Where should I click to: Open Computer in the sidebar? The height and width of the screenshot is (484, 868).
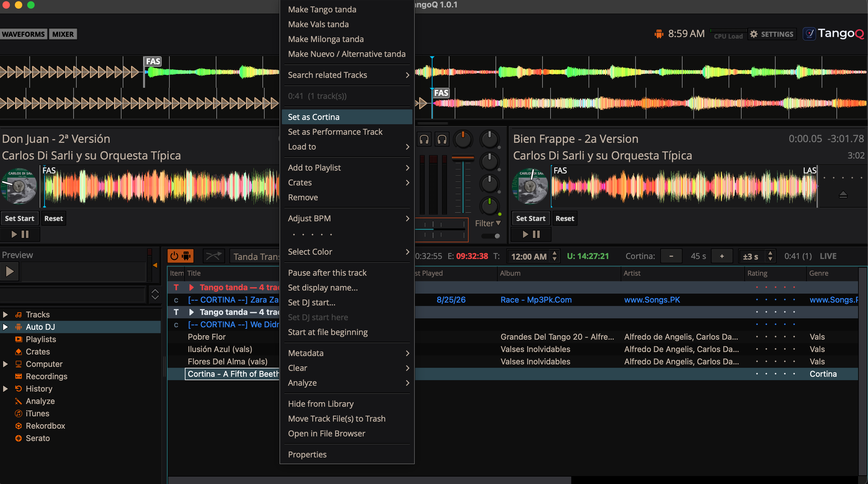(44, 364)
